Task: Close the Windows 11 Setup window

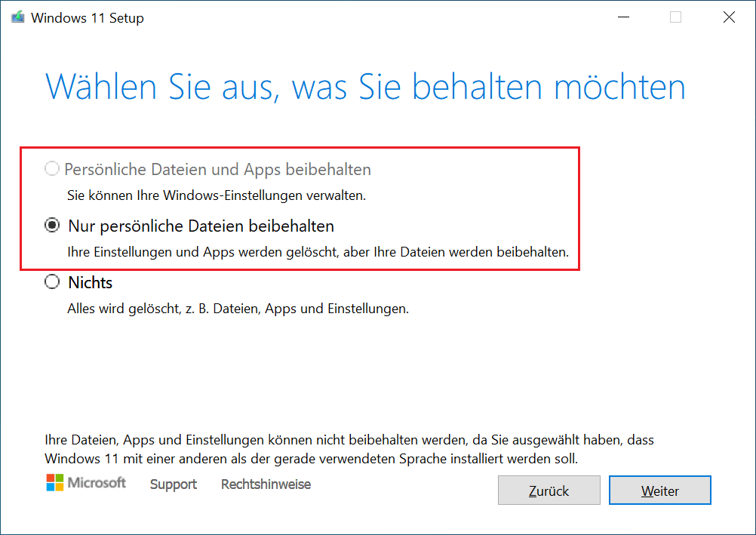Action: (729, 17)
